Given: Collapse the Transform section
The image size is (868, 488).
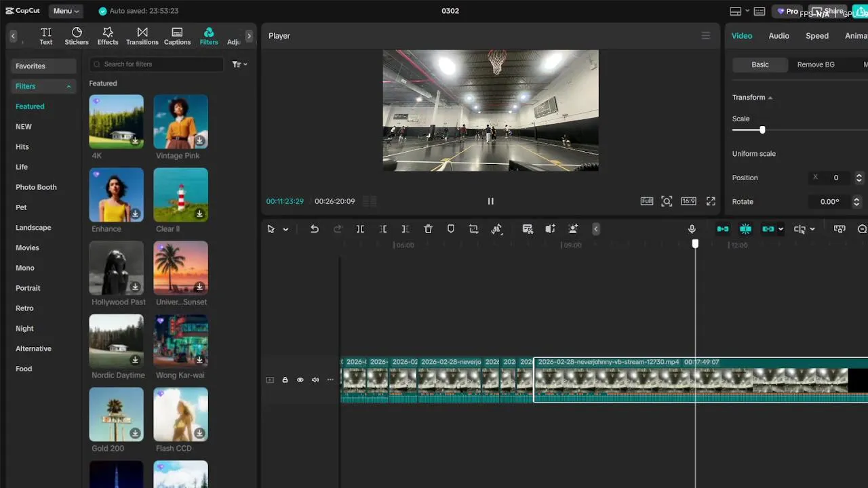Looking at the screenshot, I should coord(770,98).
